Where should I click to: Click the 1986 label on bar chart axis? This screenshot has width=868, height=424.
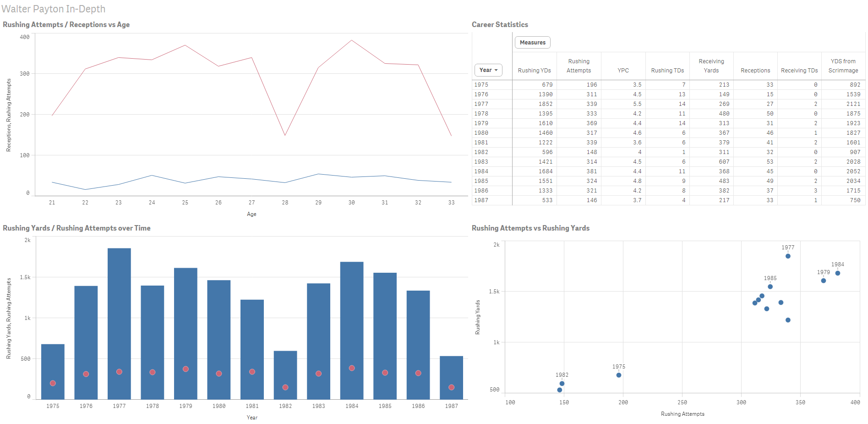418,406
